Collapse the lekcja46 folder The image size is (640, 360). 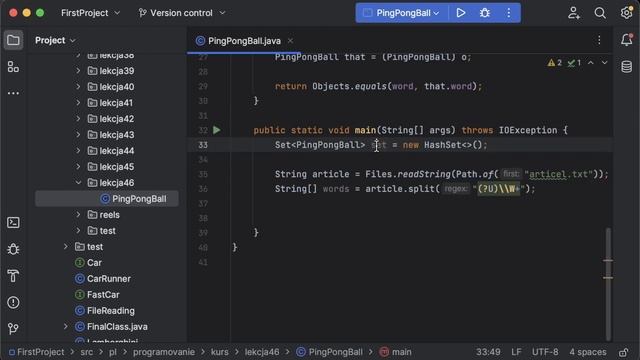pos(78,182)
